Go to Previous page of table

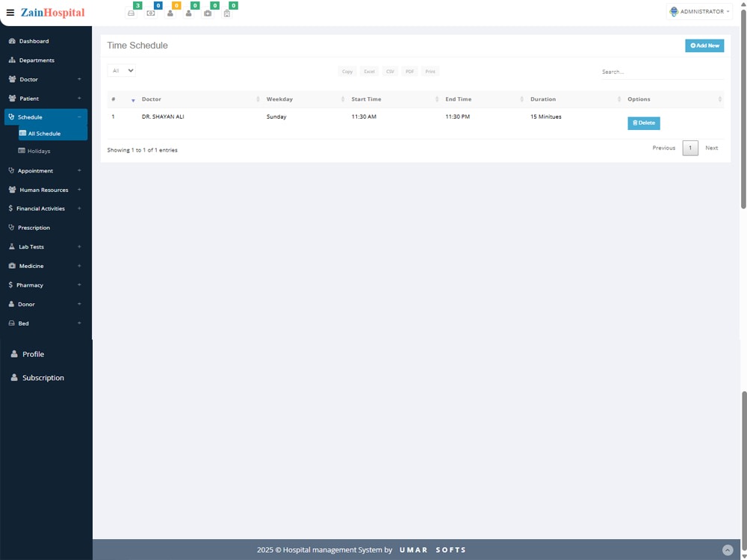tap(663, 148)
